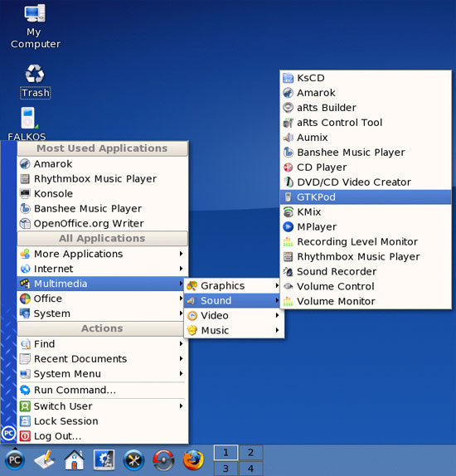Screen dimensions: 456x476
Task: Choose Run Command... from Actions
Action: [x=103, y=390]
